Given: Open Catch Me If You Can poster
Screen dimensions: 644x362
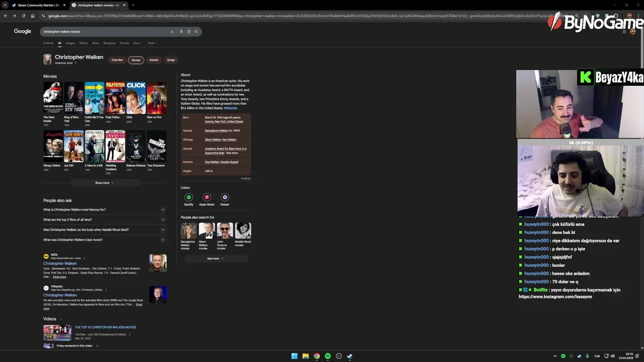Looking at the screenshot, I should [x=94, y=98].
